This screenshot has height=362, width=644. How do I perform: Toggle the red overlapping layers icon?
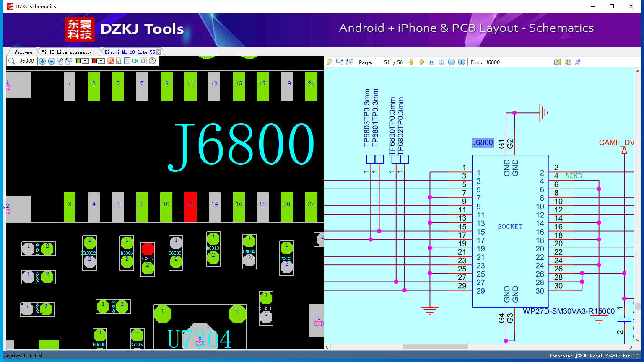(111, 61)
